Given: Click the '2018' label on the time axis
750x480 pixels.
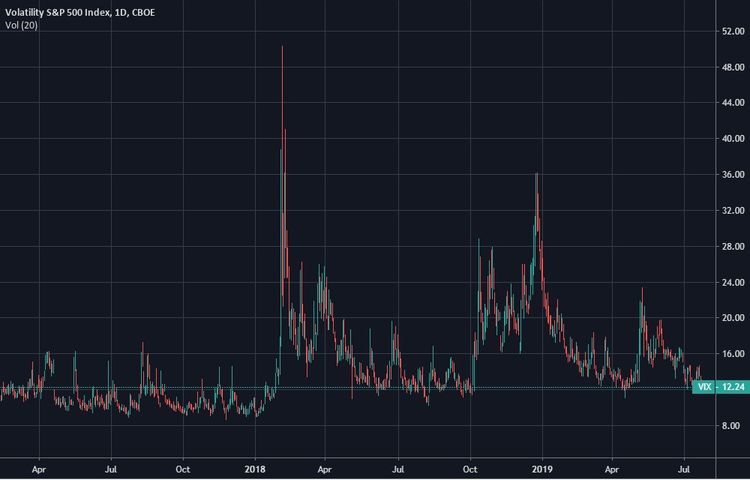Looking at the screenshot, I should [x=255, y=469].
